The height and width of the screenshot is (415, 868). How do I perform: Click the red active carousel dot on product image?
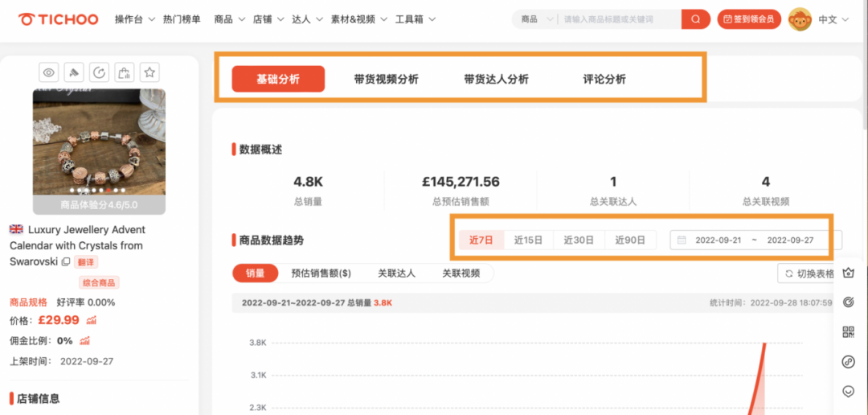click(x=108, y=190)
